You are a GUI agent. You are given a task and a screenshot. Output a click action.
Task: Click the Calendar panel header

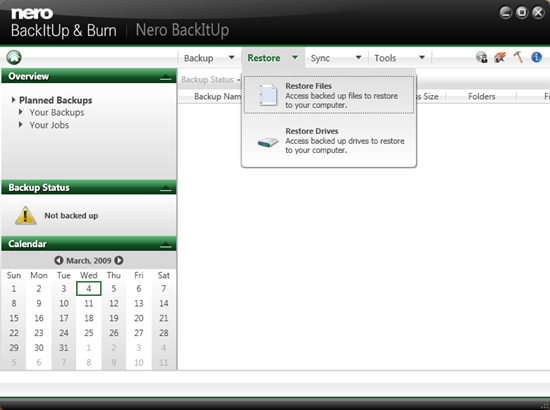tap(89, 244)
